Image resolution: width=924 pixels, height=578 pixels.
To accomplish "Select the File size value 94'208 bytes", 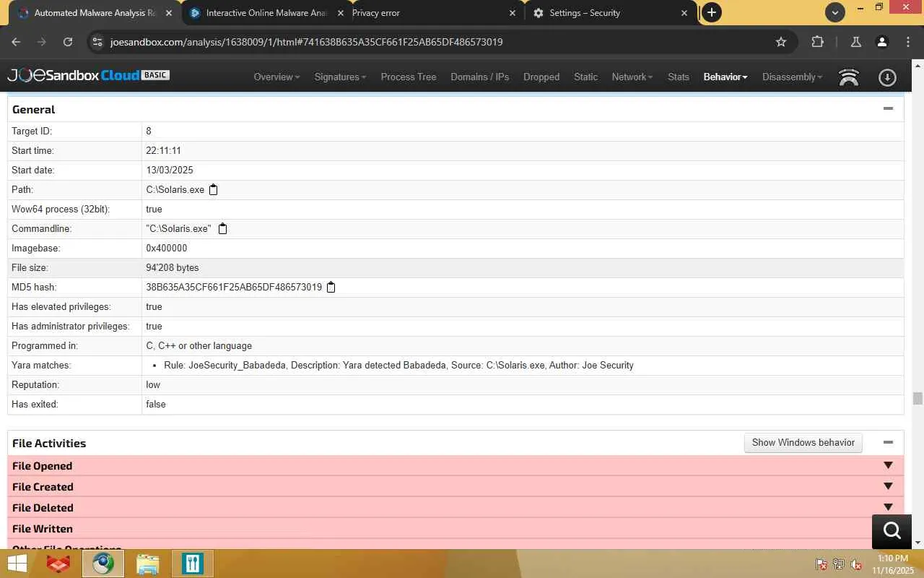I will point(173,268).
